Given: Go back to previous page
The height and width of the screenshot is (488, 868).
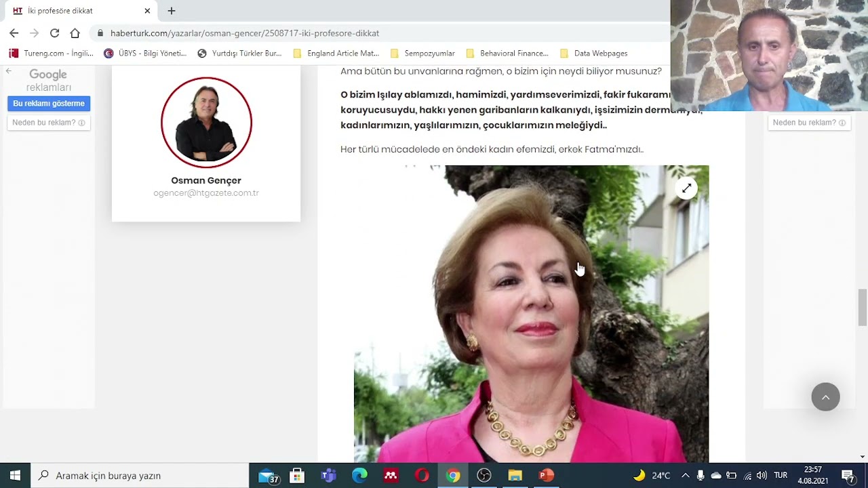Looking at the screenshot, I should 14,33.
